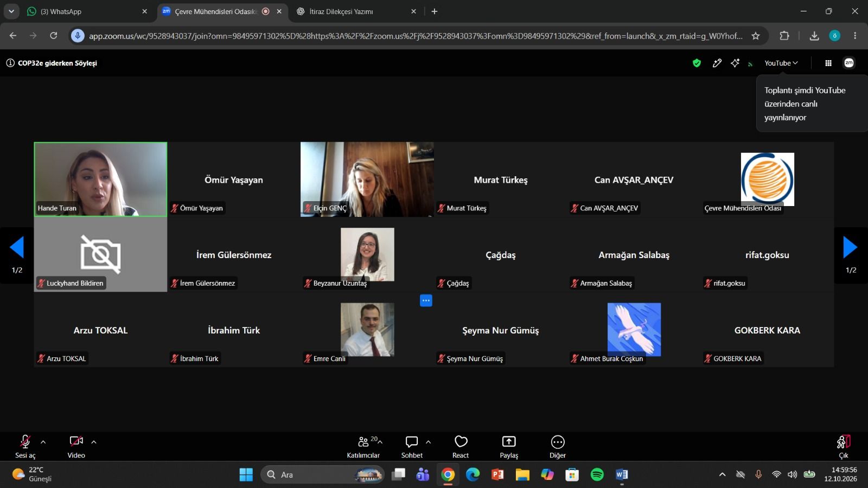Select Hande Turan's video tile

point(100,179)
